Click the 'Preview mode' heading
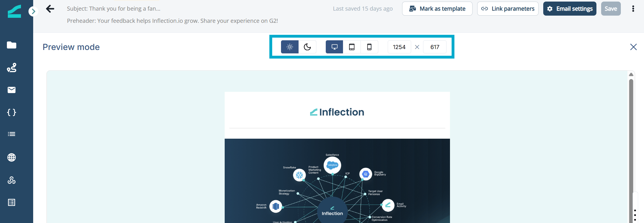This screenshot has height=223, width=644. pos(71,47)
